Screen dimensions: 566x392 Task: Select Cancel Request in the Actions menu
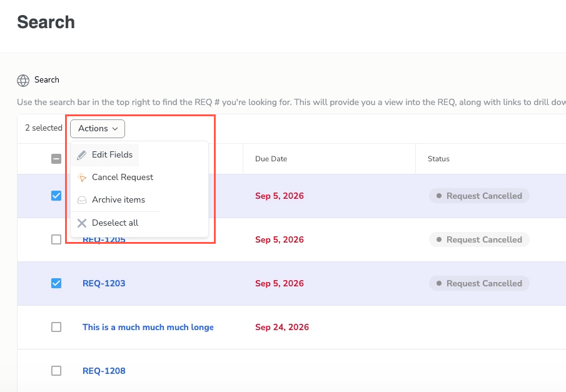coord(115,177)
